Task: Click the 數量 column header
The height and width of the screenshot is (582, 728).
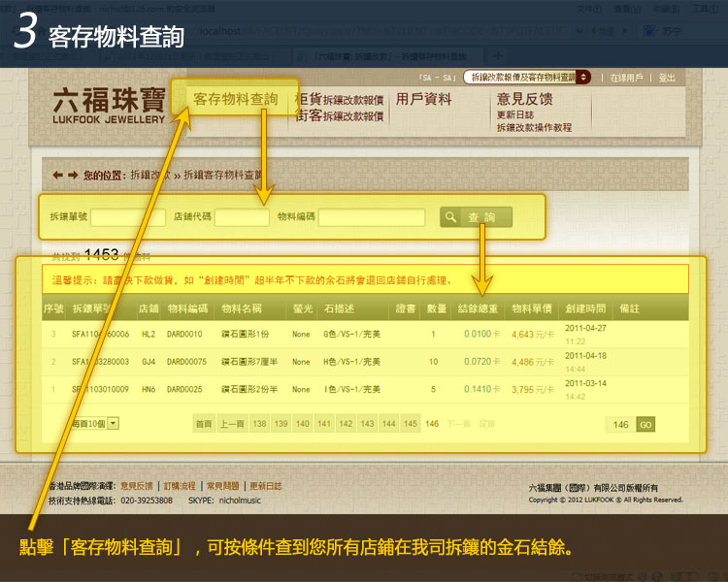Action: (437, 308)
